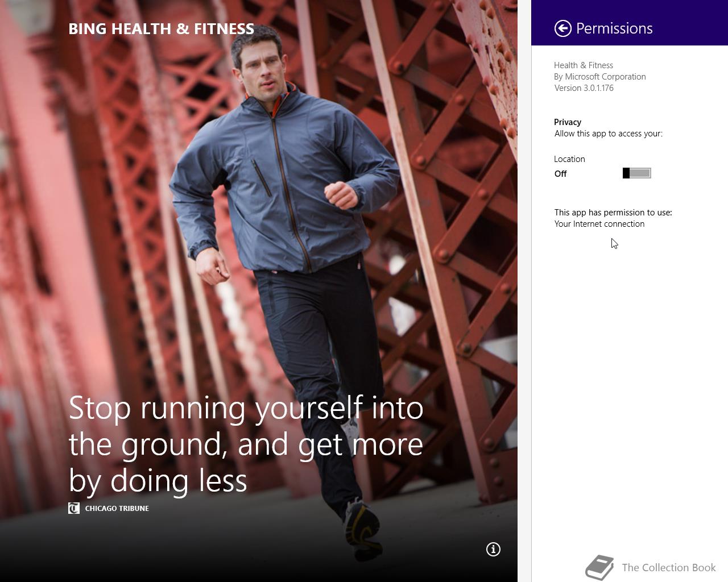Viewport: 728px width, 582px height.
Task: Go back using the Permissions back arrow
Action: pos(562,28)
